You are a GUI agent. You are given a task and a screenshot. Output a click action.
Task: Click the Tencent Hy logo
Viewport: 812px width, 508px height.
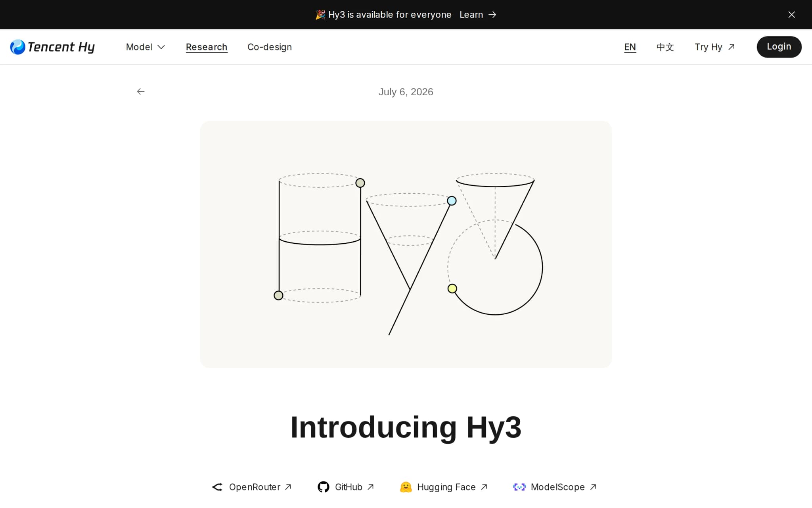point(52,47)
